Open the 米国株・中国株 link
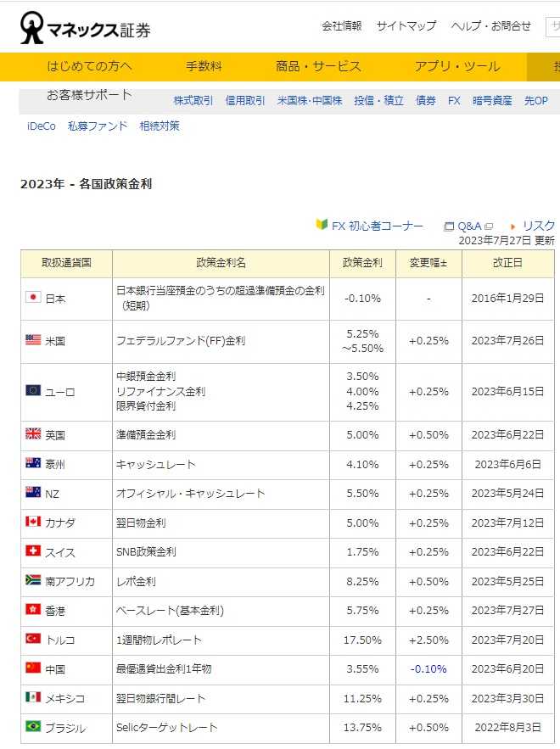The height and width of the screenshot is (749, 560). point(310,100)
